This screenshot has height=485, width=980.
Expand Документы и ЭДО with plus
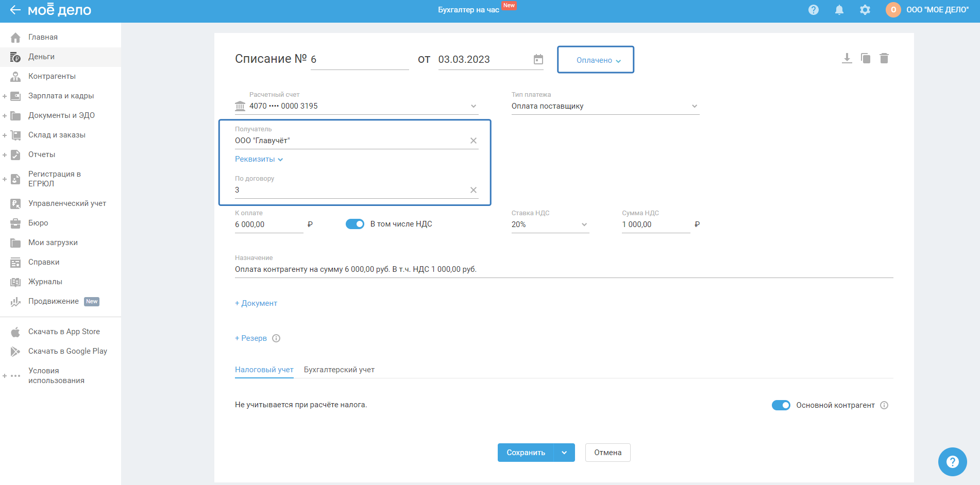[5, 116]
